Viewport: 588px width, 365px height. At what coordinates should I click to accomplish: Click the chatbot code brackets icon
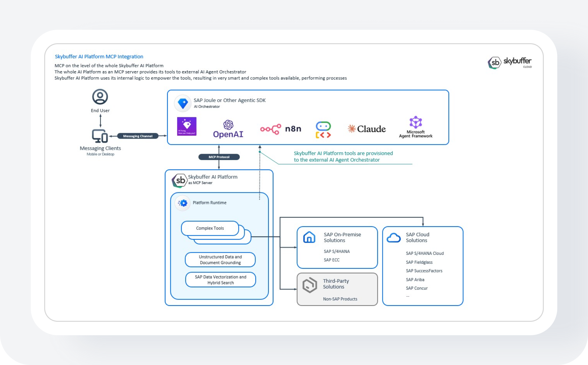[x=323, y=130]
